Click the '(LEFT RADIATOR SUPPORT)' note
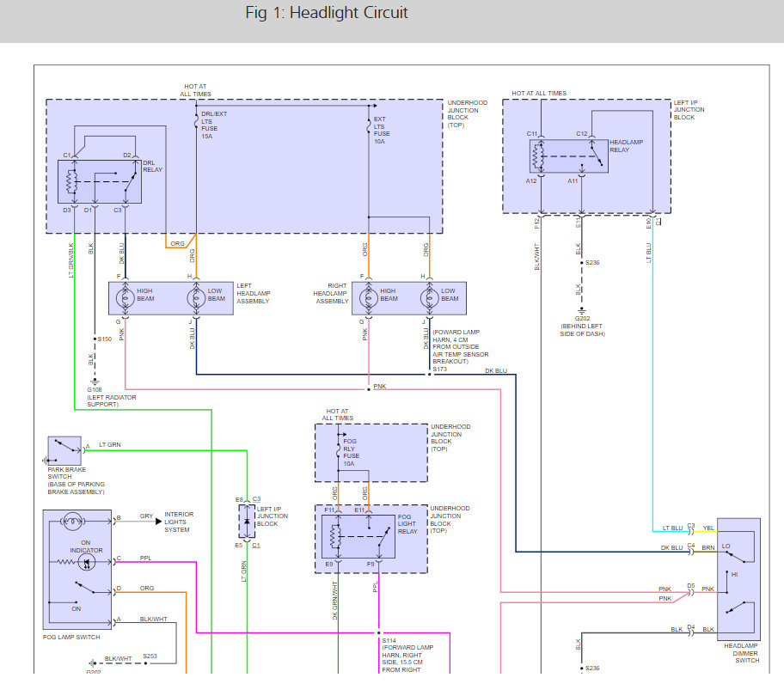 pos(112,400)
